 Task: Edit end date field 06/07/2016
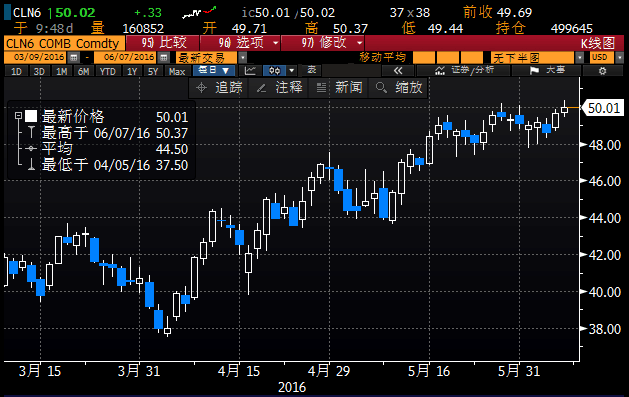[126, 58]
